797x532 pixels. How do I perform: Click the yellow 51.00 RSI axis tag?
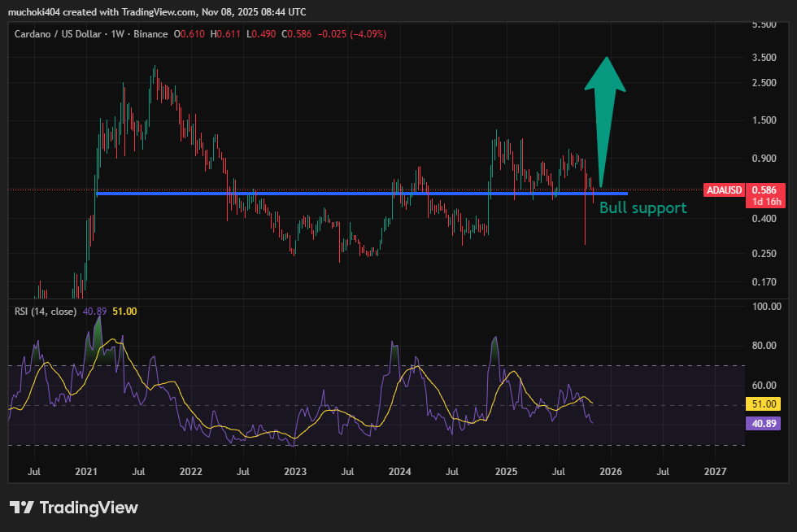pos(761,403)
